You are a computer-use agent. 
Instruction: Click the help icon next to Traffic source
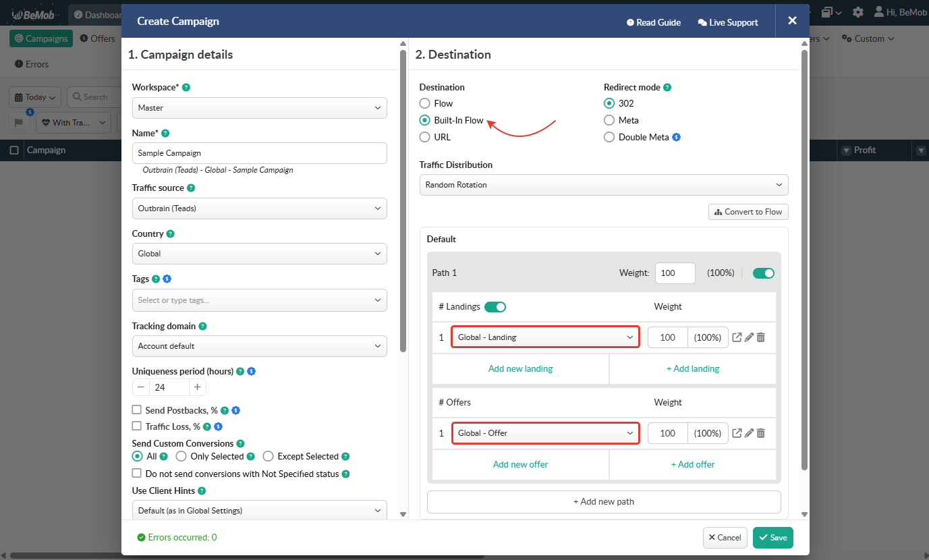(x=191, y=188)
